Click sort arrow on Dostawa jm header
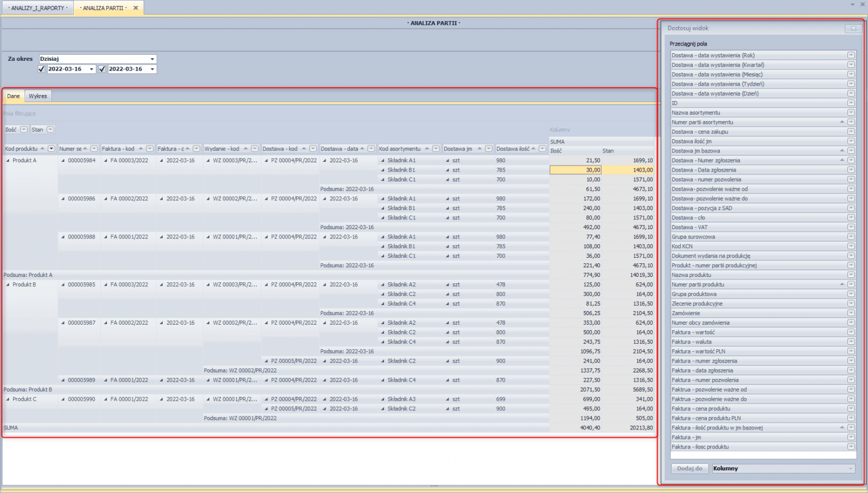The image size is (868, 493). [x=480, y=148]
